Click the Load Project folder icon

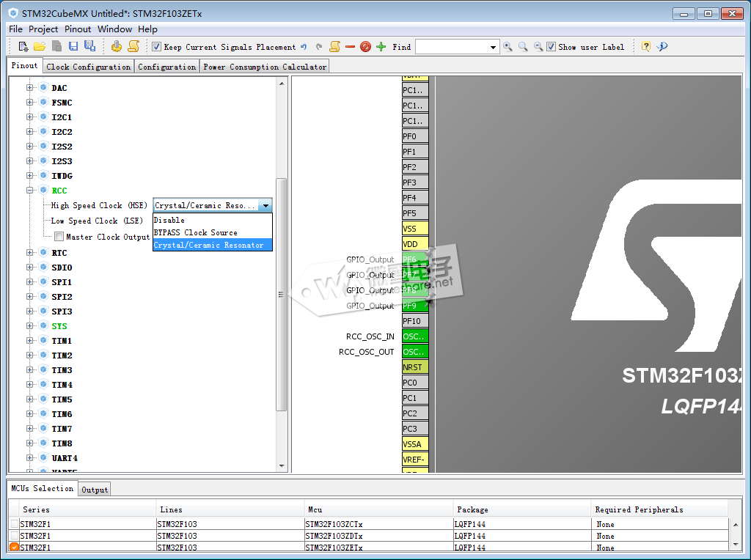tap(40, 46)
